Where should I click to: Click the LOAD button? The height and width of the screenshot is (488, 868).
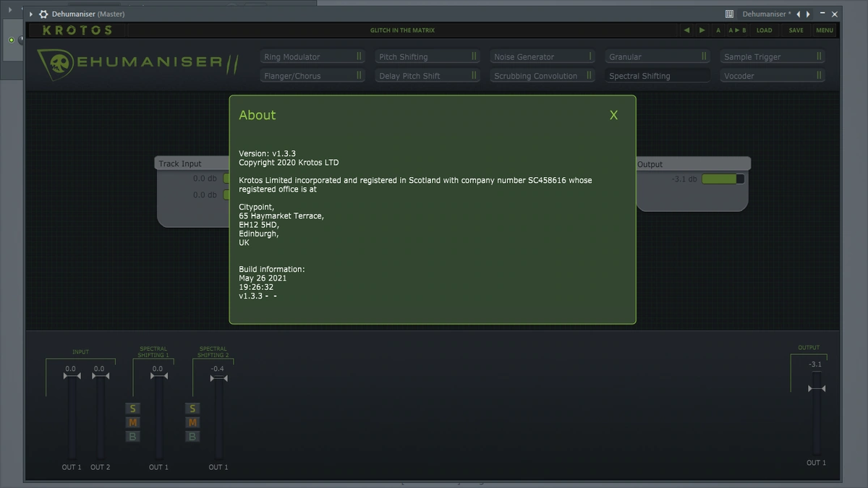[764, 30]
